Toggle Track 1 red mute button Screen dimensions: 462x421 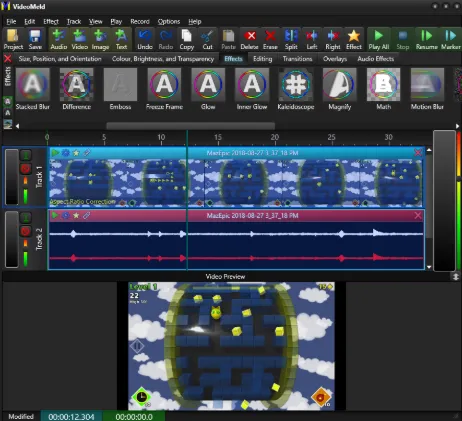pyautogui.click(x=25, y=169)
